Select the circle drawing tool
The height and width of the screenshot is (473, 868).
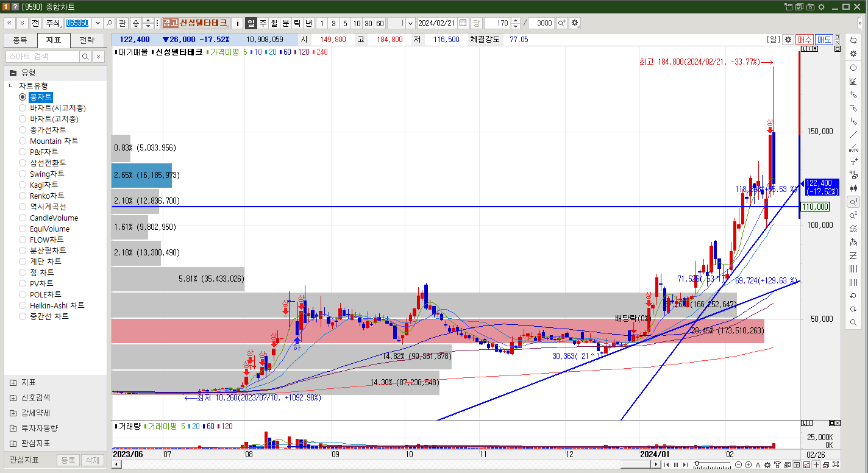click(x=853, y=68)
